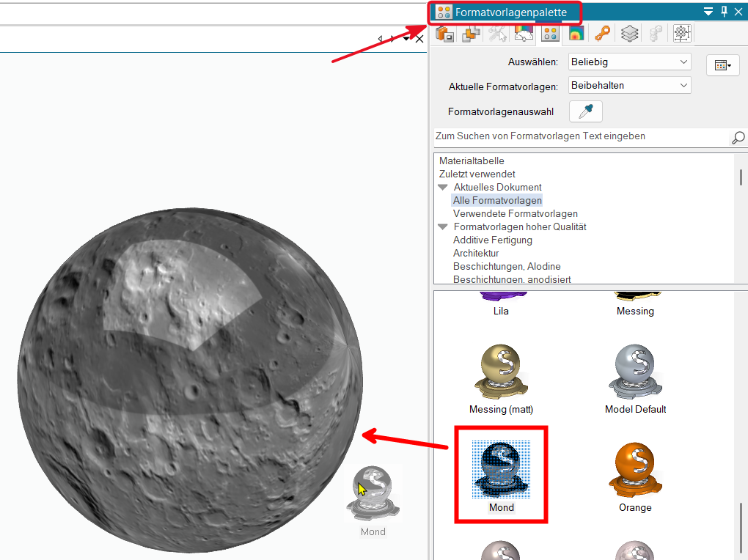Close the Formatvorlagenpalette pane
This screenshot has height=560, width=748.
pos(738,12)
